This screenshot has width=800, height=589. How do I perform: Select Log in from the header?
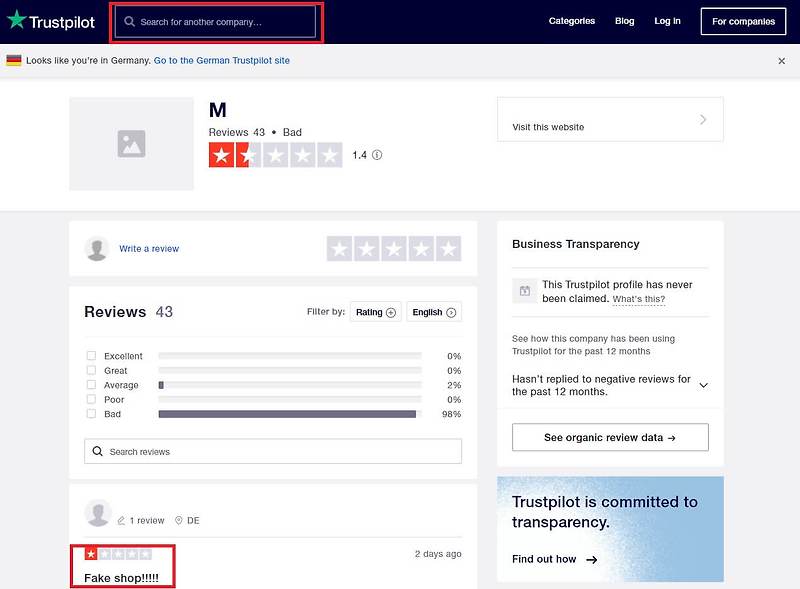667,21
